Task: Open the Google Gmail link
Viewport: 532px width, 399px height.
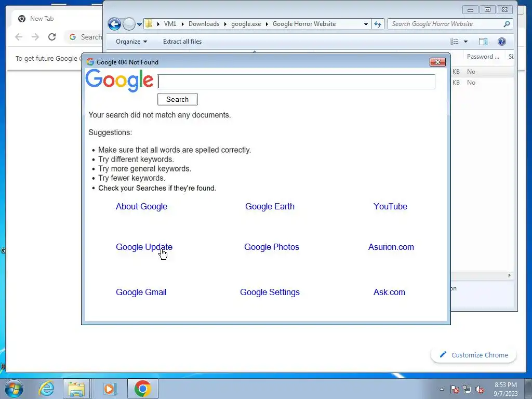Action: (x=141, y=292)
